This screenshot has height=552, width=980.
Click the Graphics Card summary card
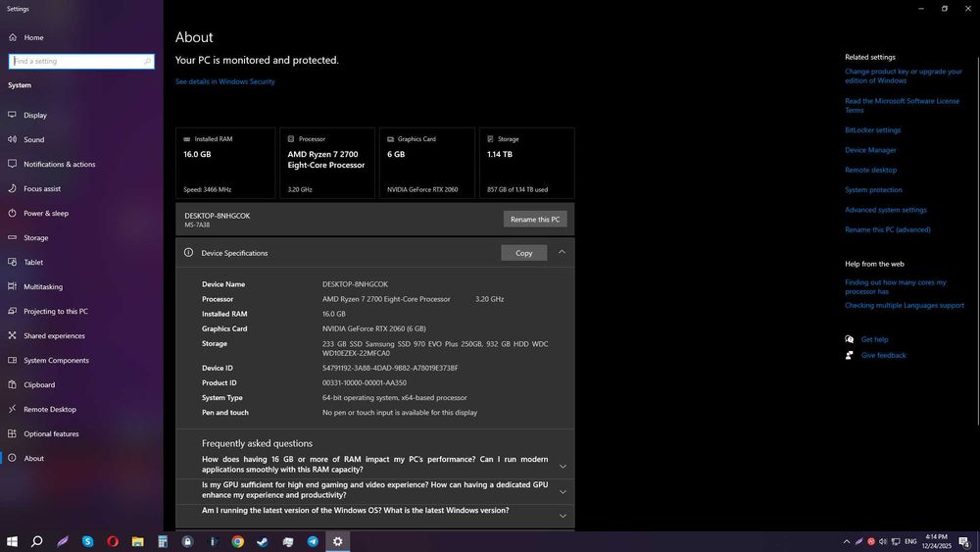427,163
